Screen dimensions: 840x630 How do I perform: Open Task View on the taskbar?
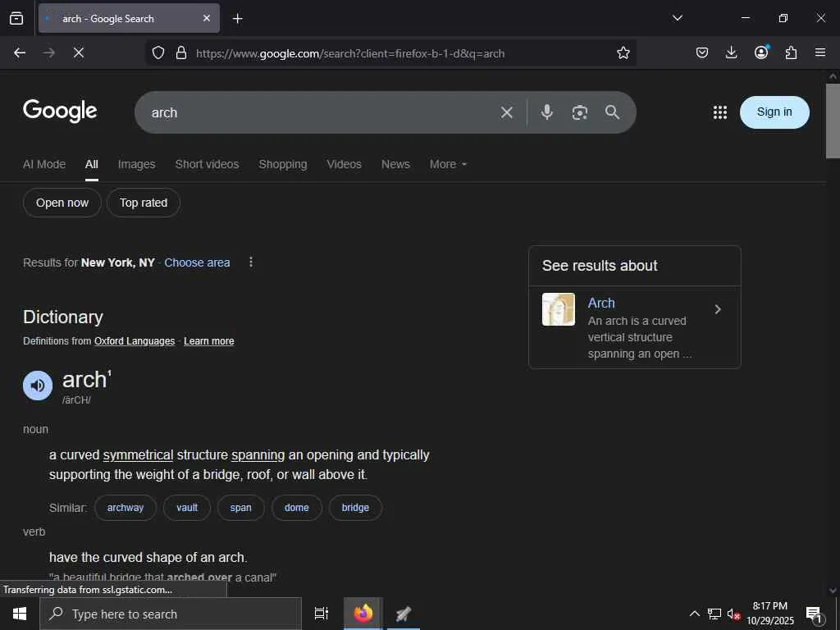click(x=321, y=614)
